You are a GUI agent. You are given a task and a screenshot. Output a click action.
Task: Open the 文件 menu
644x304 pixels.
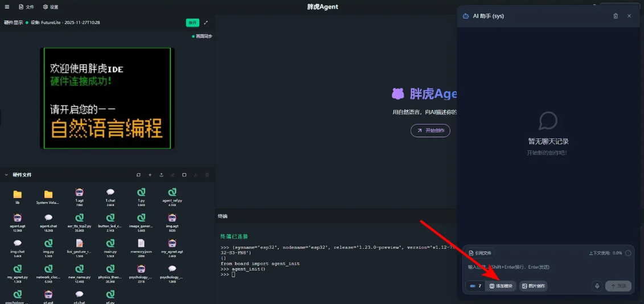point(26,7)
